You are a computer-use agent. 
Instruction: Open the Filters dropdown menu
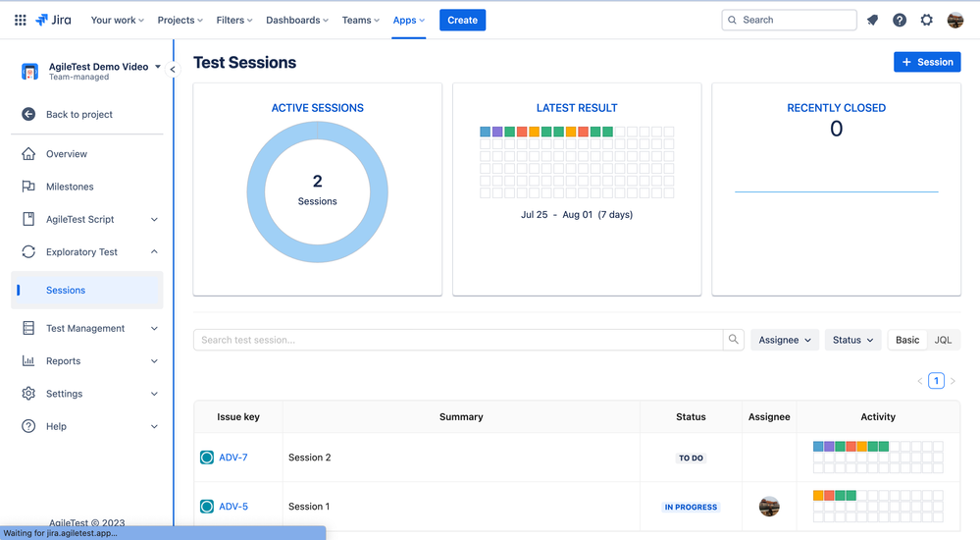[234, 20]
